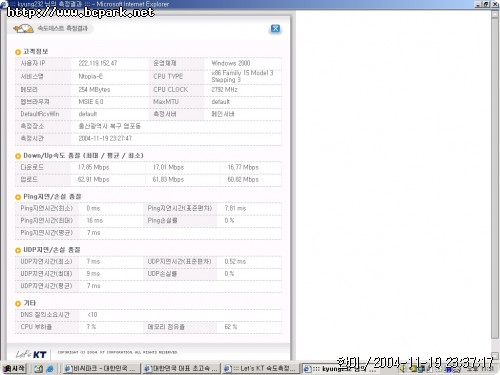Viewport: 500px width, 375px height.
Task: Restore the Internet Explorer window size
Action: click(x=486, y=4)
